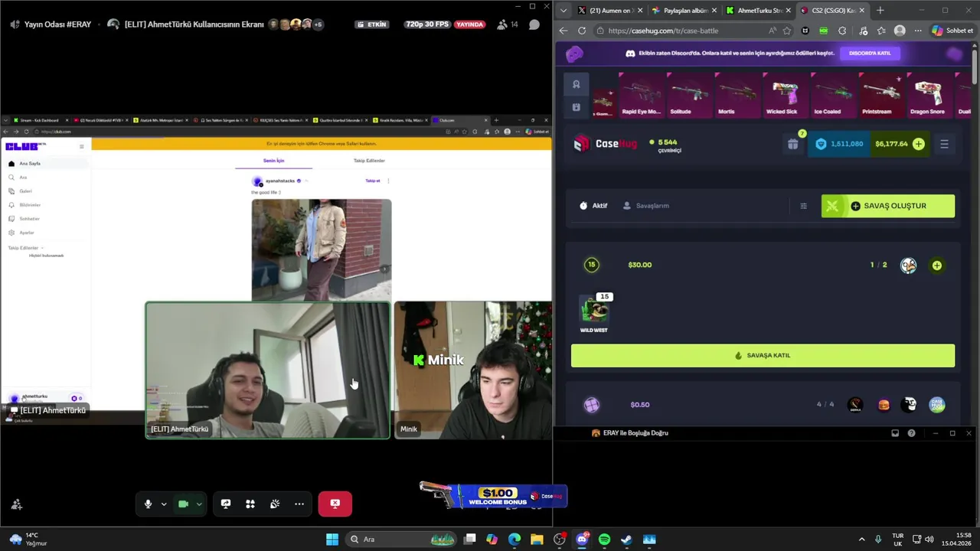Screen dimensions: 980x551
Task: Select the Aktif battles tab
Action: [x=593, y=206]
